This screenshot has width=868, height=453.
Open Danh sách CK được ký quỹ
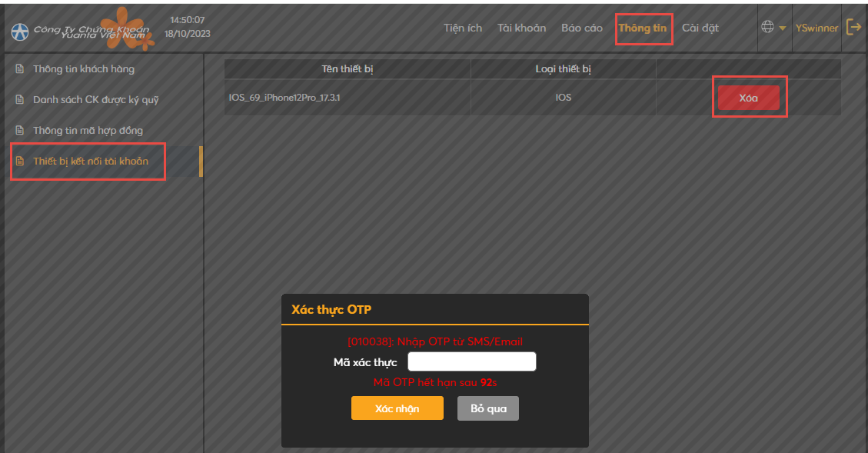tap(96, 100)
